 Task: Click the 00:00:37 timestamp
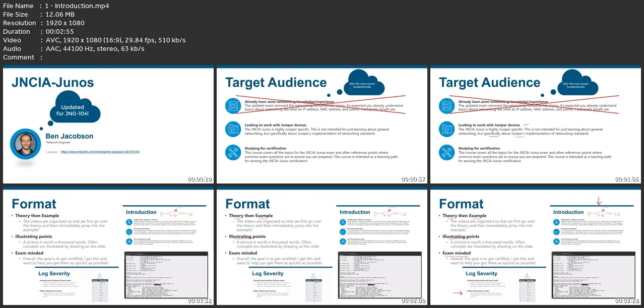click(414, 179)
